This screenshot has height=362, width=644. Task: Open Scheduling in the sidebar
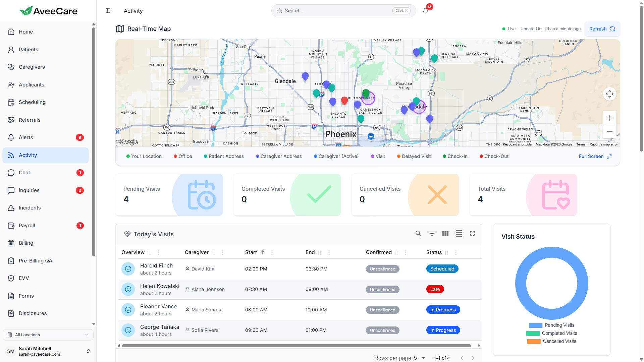32,102
